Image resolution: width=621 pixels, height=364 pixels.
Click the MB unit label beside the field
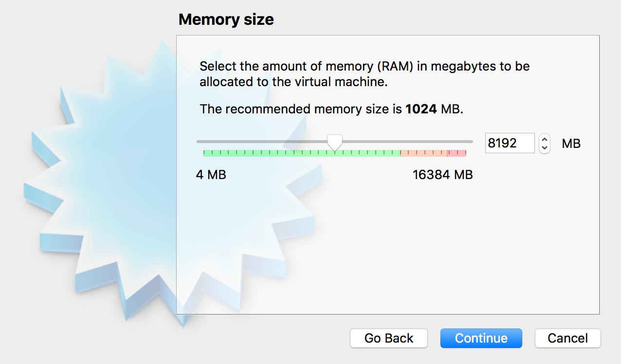(571, 144)
